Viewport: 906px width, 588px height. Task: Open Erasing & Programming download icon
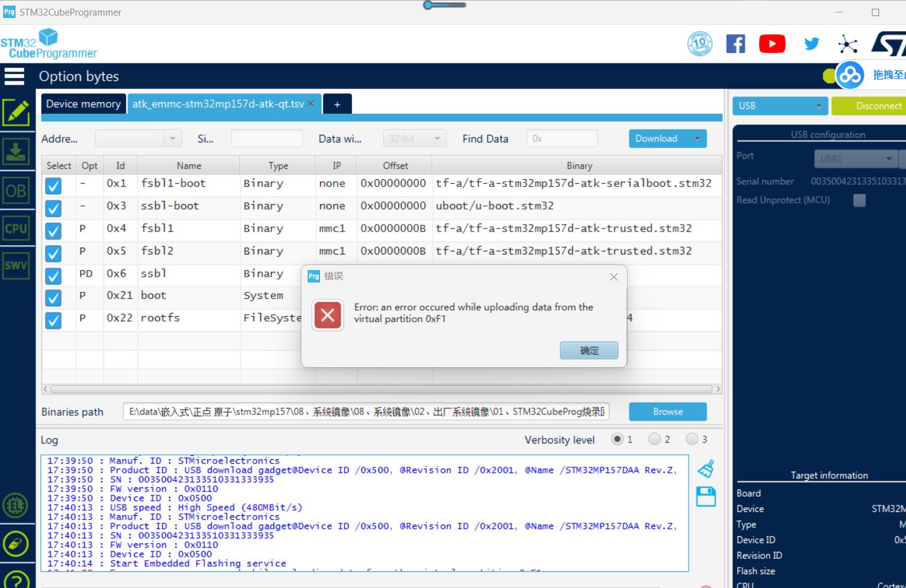pyautogui.click(x=16, y=151)
